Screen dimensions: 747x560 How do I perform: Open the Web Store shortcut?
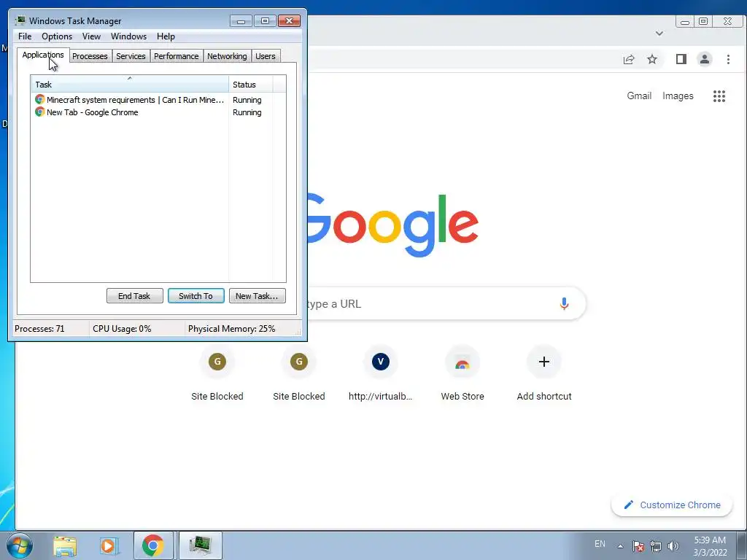click(462, 375)
